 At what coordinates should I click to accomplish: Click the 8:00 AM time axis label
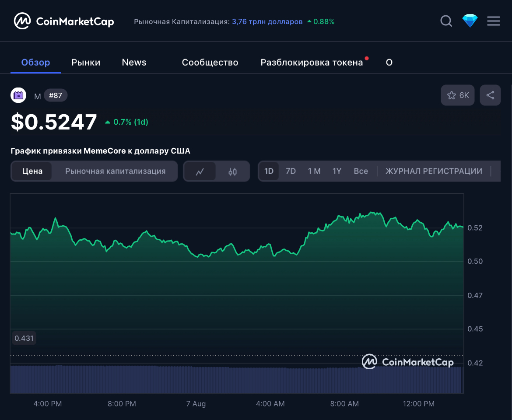[344, 404]
